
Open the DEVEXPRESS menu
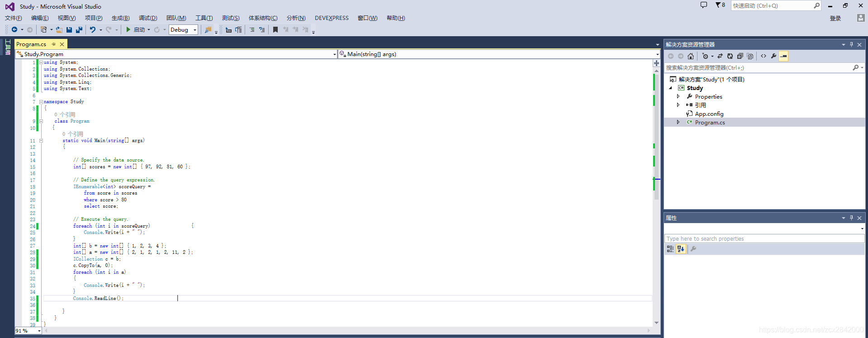(x=332, y=18)
